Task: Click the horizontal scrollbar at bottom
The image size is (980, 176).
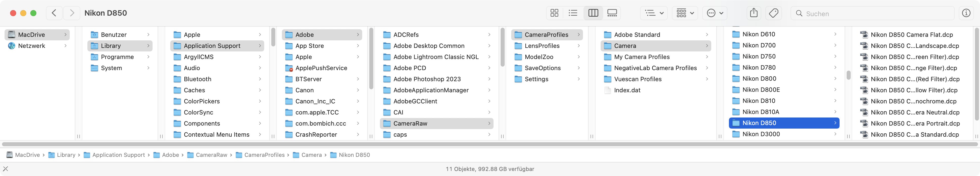Action: pos(490,144)
